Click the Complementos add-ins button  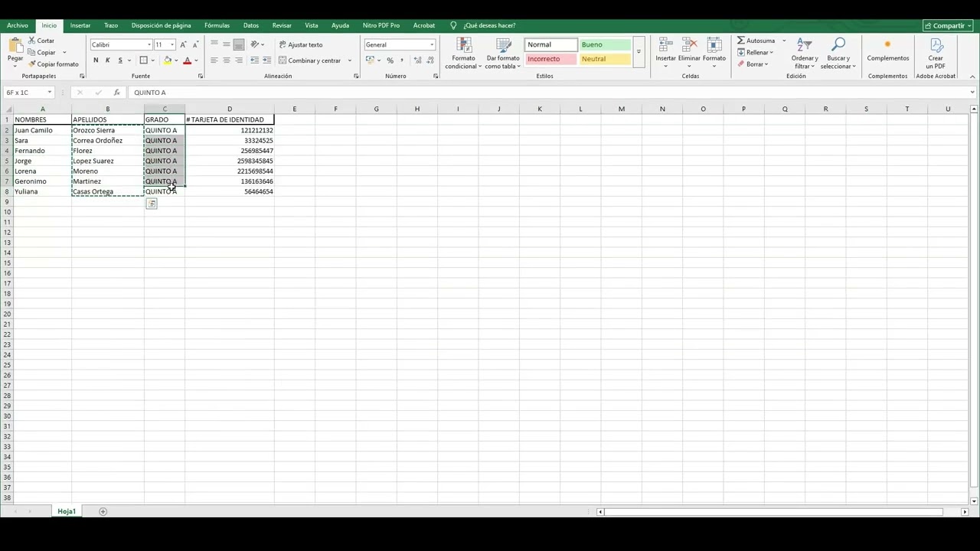(888, 51)
